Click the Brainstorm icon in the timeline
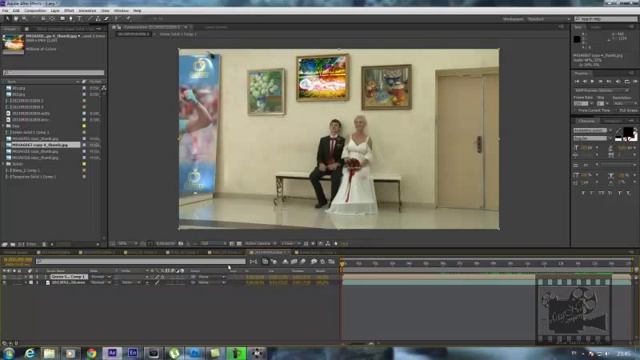Image resolution: width=640 pixels, height=360 pixels. (x=313, y=261)
